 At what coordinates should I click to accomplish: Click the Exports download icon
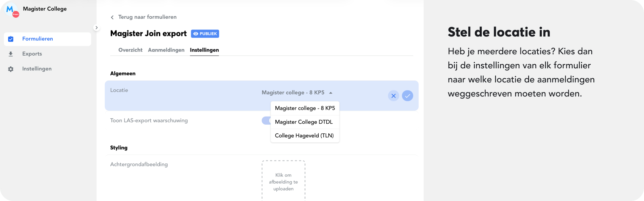(11, 54)
